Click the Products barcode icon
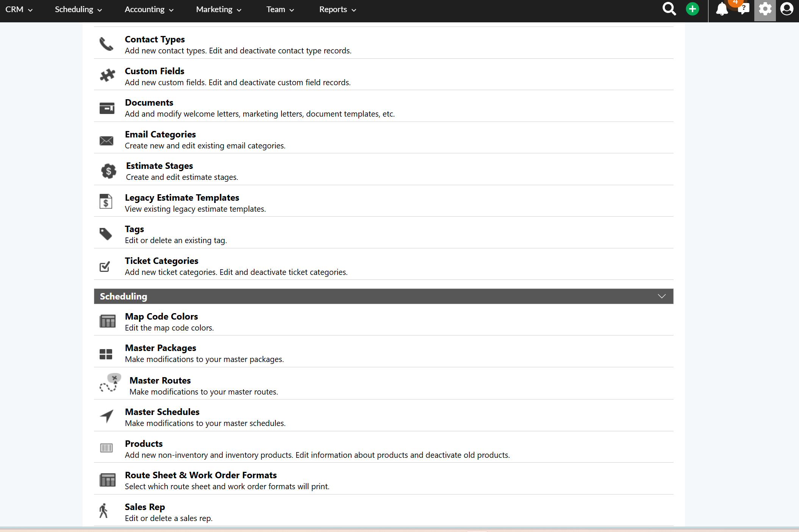 click(106, 448)
